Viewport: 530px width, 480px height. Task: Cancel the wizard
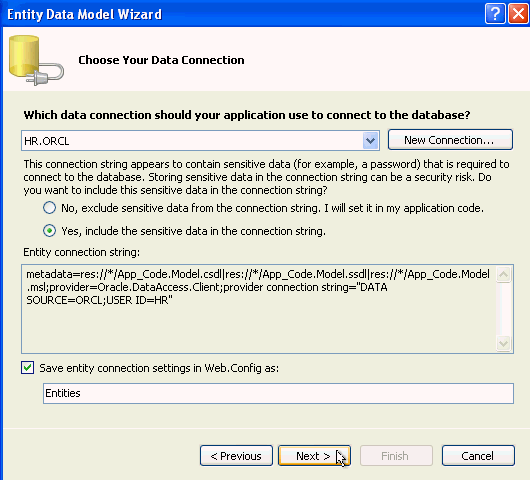(478, 456)
